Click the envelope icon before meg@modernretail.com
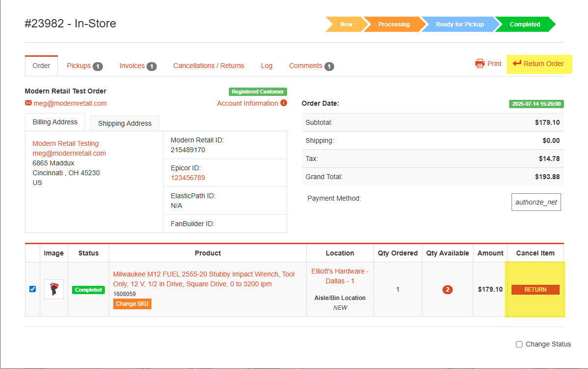Image resolution: width=588 pixels, height=369 pixels. pos(28,103)
